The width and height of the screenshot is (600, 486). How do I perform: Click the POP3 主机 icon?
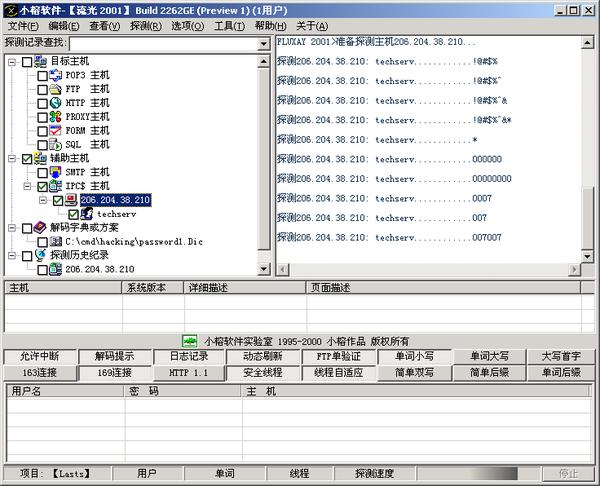click(x=55, y=75)
